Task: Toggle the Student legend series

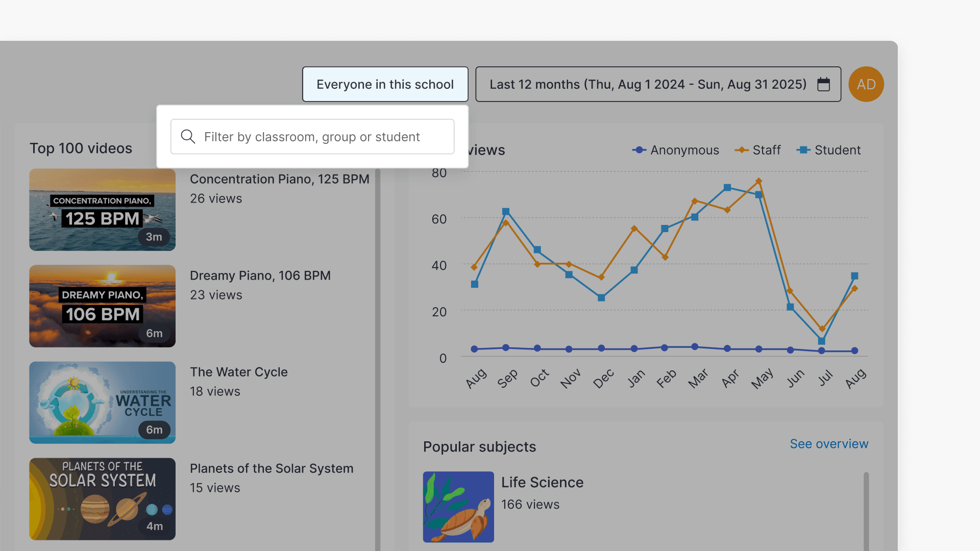Action: (828, 150)
